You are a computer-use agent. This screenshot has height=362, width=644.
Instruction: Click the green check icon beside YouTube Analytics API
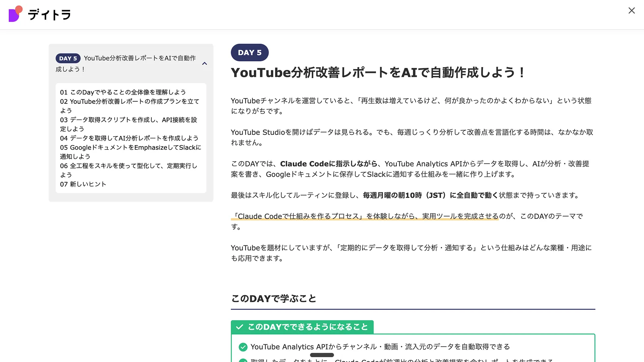click(243, 347)
